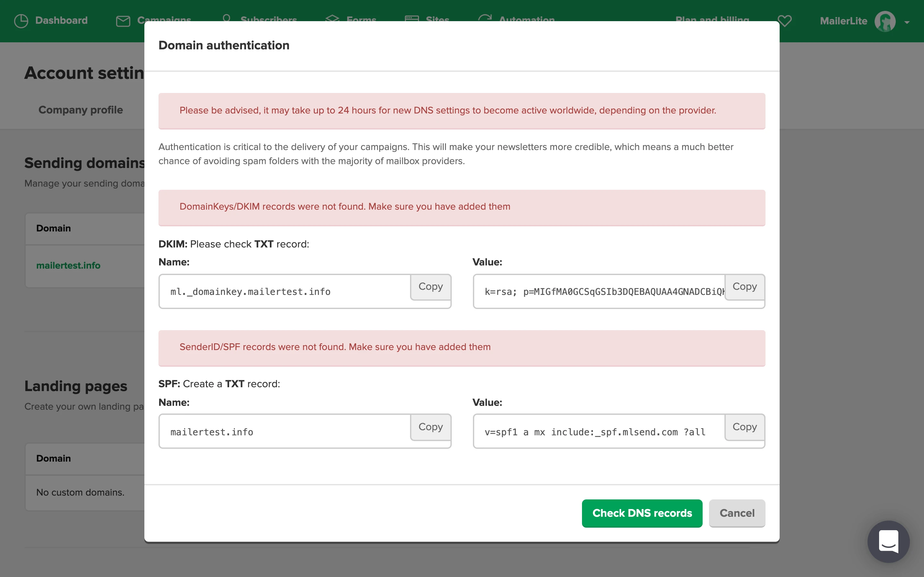Copy the DKIM record value
The width and height of the screenshot is (924, 577).
744,287
